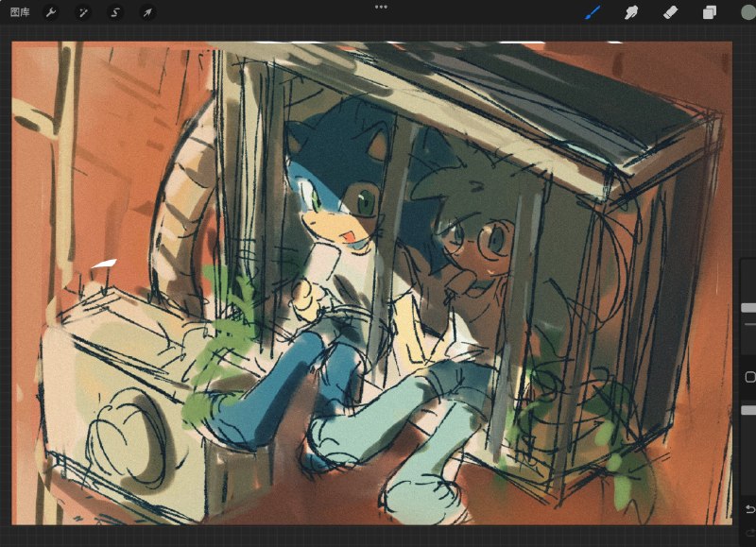The height and width of the screenshot is (547, 756).
Task: Activate the Selection S-shaped tool
Action: pyautogui.click(x=114, y=12)
